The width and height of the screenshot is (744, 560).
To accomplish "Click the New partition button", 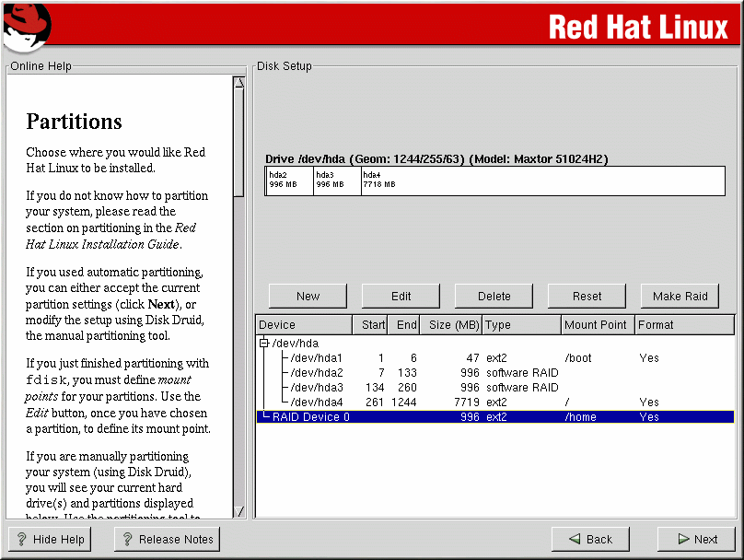I will [x=308, y=296].
